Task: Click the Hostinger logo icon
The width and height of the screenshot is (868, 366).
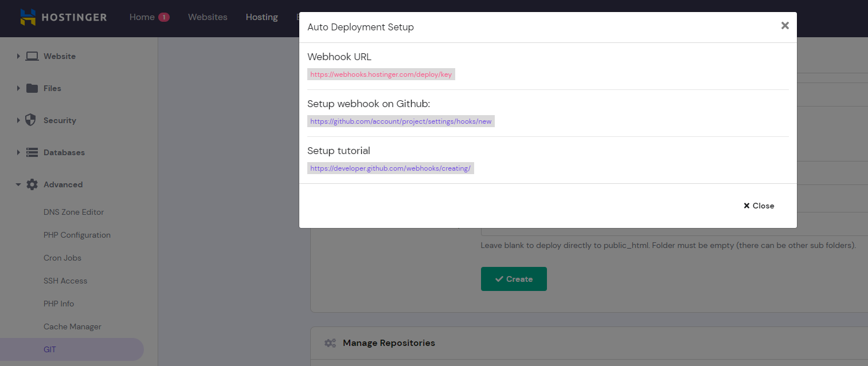Action: [x=28, y=17]
